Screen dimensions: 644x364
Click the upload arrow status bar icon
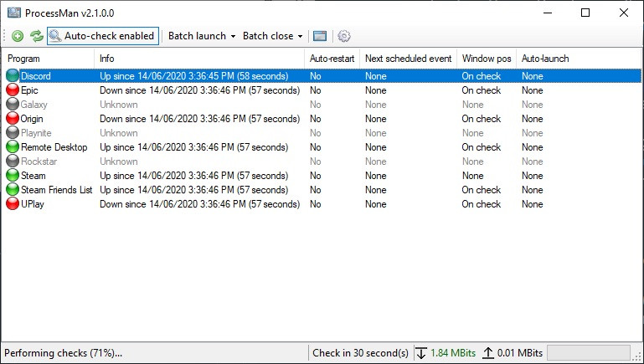point(487,353)
